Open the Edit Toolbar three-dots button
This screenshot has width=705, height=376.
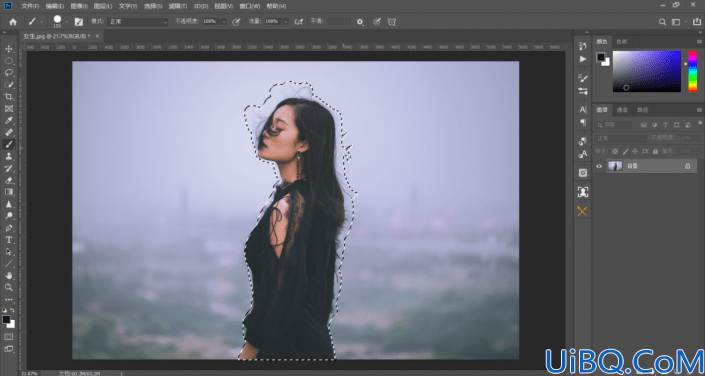coord(9,299)
